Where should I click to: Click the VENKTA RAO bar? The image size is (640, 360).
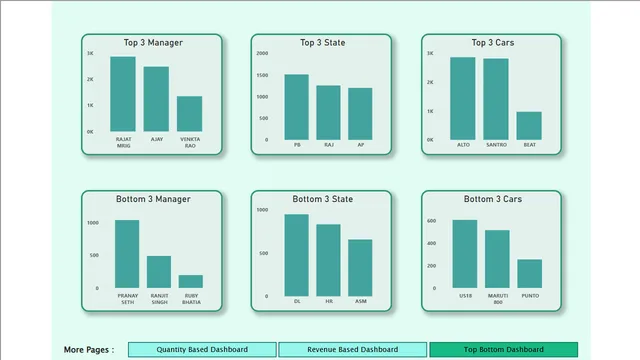pyautogui.click(x=189, y=114)
